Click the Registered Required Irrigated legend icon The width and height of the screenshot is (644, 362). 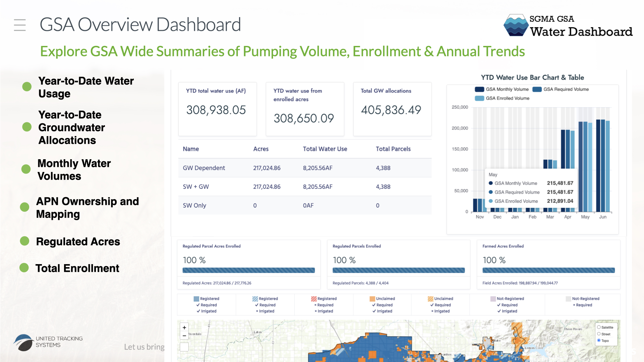tap(196, 299)
